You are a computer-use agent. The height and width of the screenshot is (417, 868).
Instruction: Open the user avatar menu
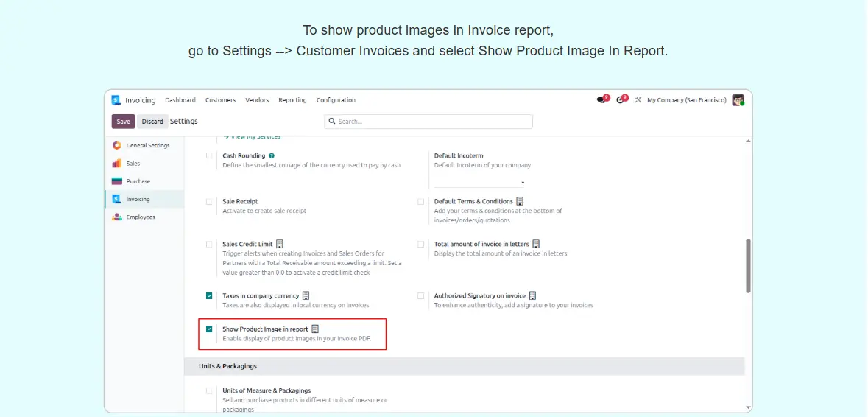738,100
